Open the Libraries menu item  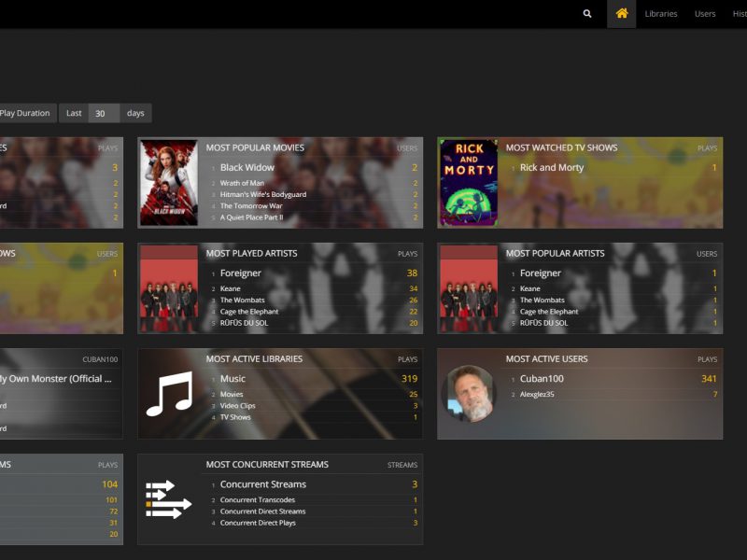coord(661,14)
